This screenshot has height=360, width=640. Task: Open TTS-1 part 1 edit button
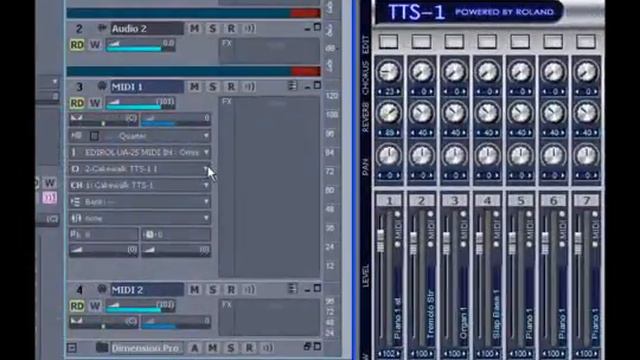tap(389, 42)
